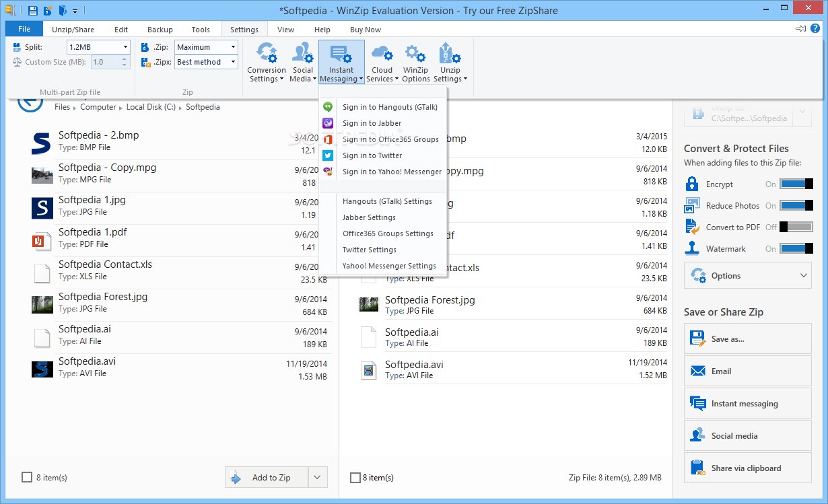Toggle the Encrypt switch off

[796, 184]
